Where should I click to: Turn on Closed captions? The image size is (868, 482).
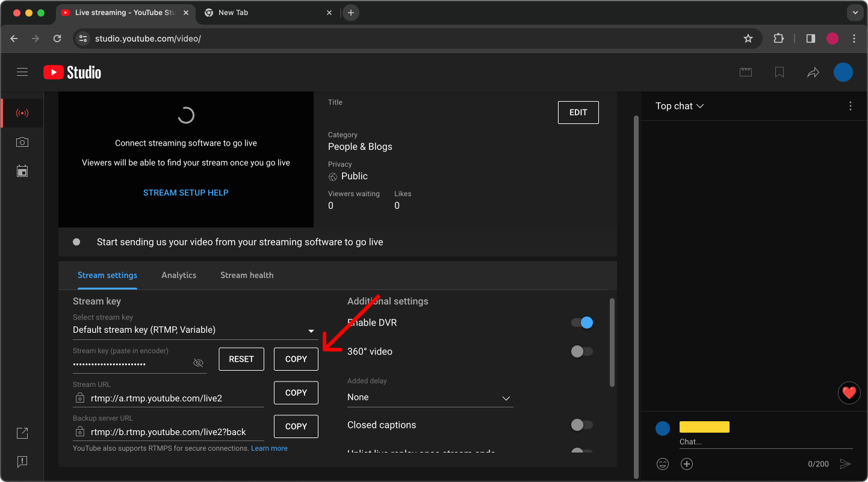click(x=581, y=424)
